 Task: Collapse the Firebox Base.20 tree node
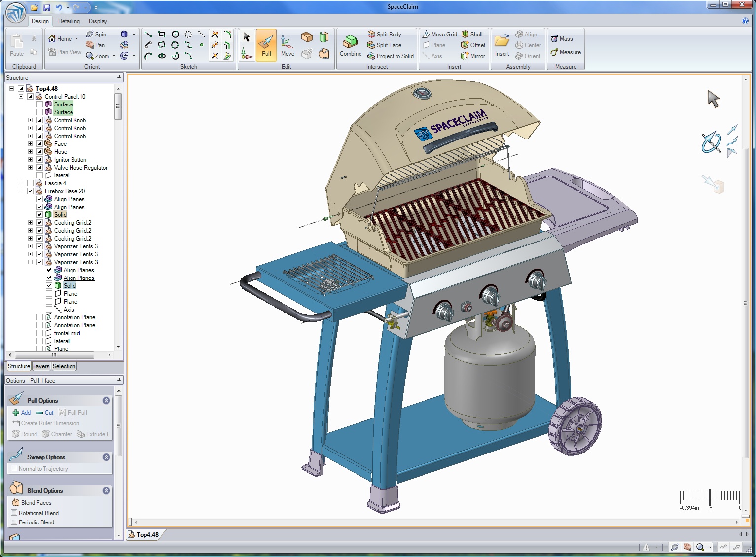pyautogui.click(x=21, y=191)
